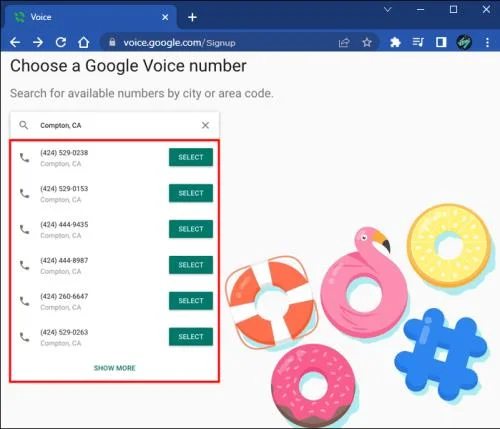
Task: Open the Chrome three-dot menu
Action: click(x=487, y=42)
